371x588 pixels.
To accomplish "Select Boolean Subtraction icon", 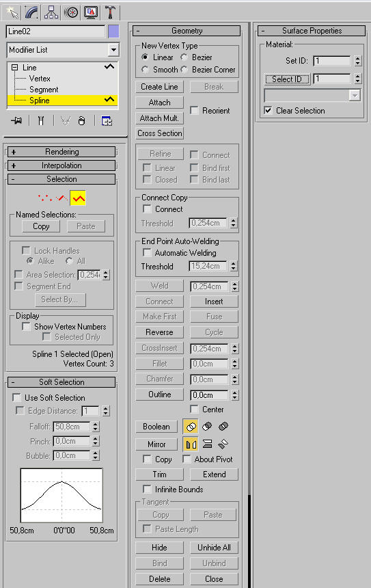I will pyautogui.click(x=207, y=427).
